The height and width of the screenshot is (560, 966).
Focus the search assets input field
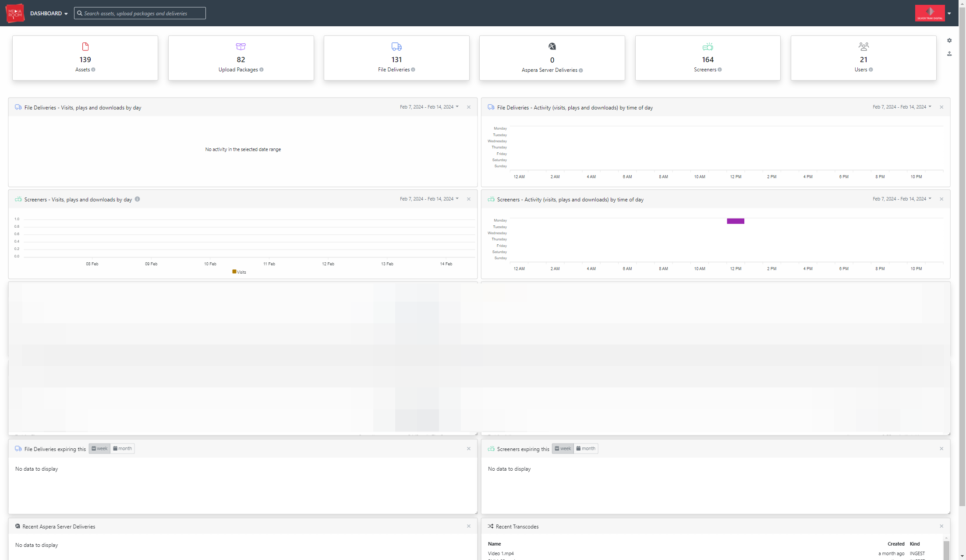click(x=140, y=13)
